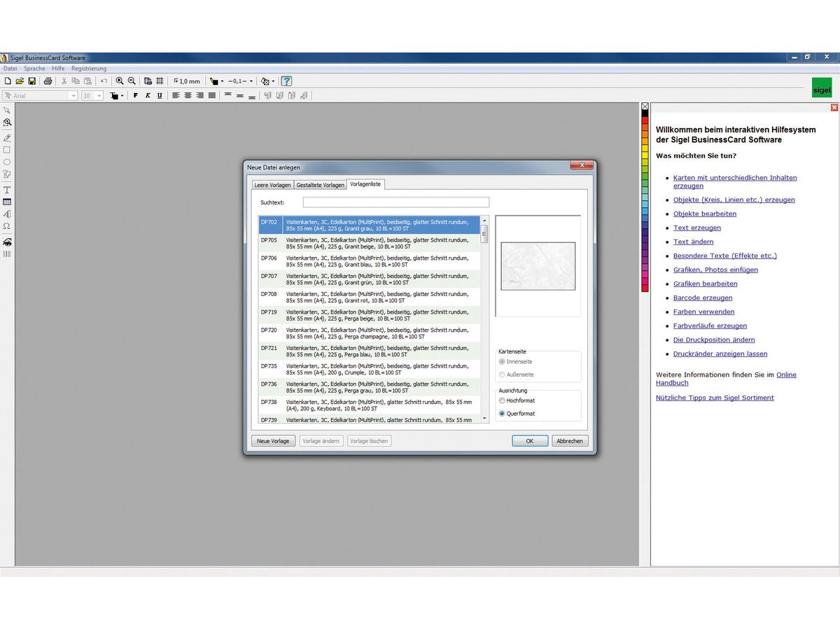The height and width of the screenshot is (630, 840).
Task: Click the save diskette icon
Action: click(31, 81)
